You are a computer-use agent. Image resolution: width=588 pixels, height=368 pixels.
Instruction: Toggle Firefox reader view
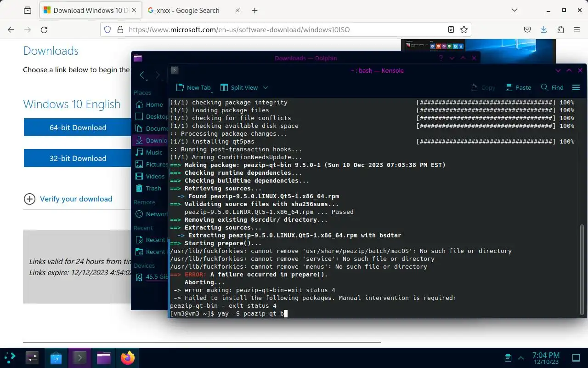coord(451,29)
